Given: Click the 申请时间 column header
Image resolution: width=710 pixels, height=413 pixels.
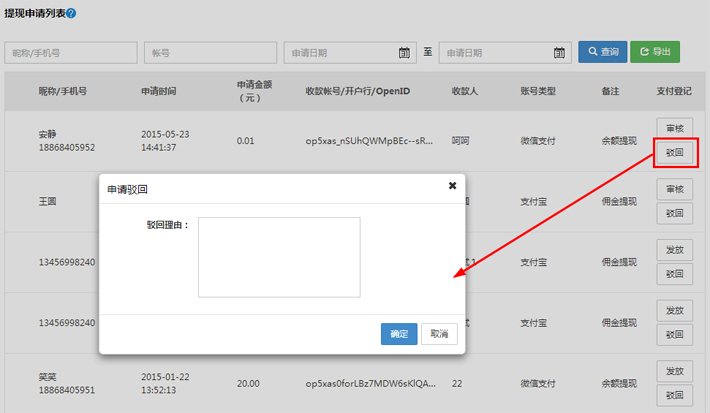Looking at the screenshot, I should [x=159, y=91].
